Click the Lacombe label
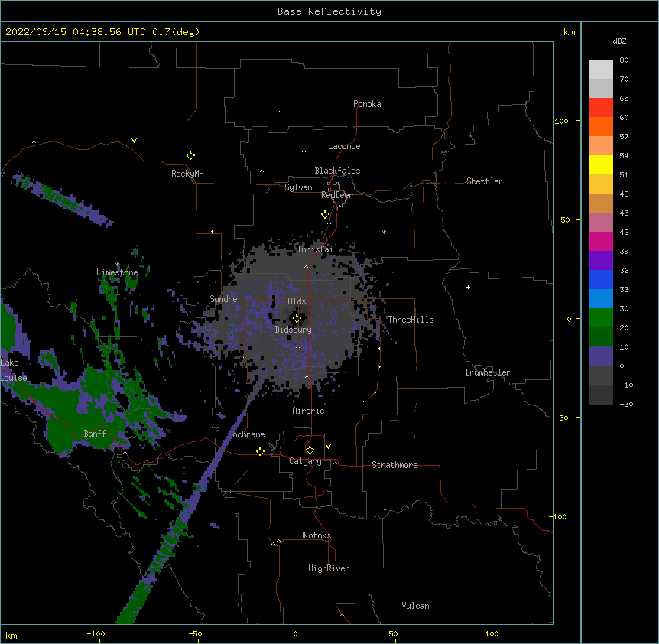 (x=344, y=146)
